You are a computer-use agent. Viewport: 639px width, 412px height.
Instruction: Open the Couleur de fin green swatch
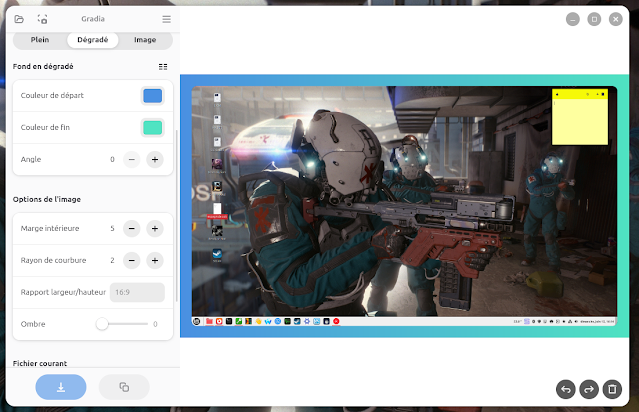click(152, 128)
